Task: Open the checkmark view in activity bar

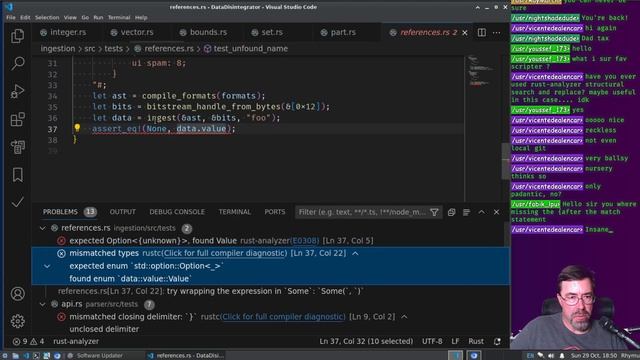Action: (18, 202)
